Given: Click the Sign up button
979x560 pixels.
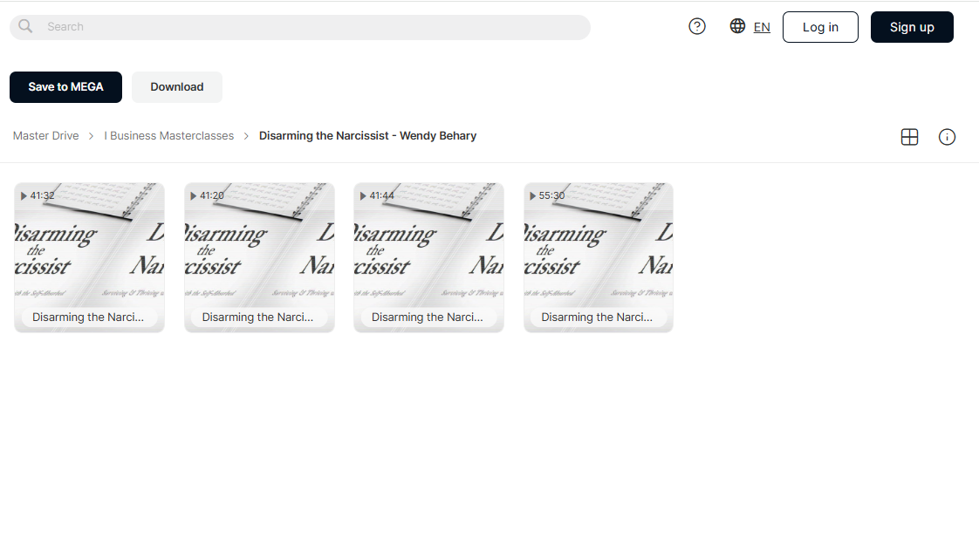Looking at the screenshot, I should (912, 27).
